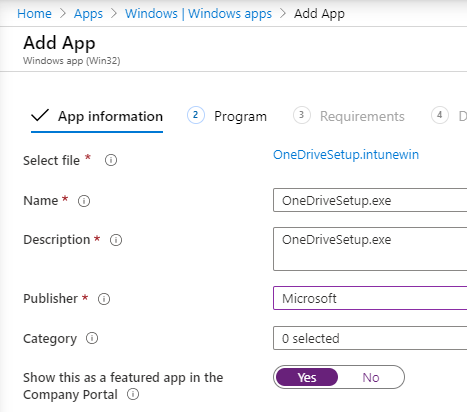Show the Category info tooltip icon
This screenshot has height=412, width=467.
pos(92,338)
